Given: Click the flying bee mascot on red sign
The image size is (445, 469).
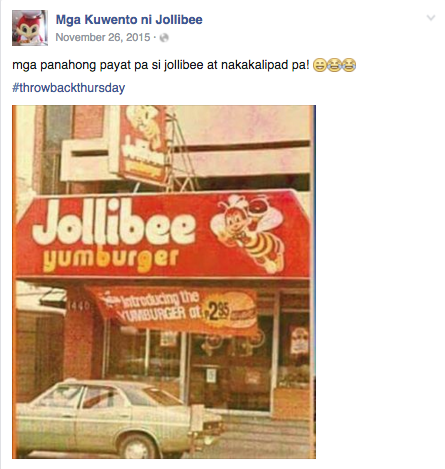Looking at the screenshot, I should pos(248,232).
